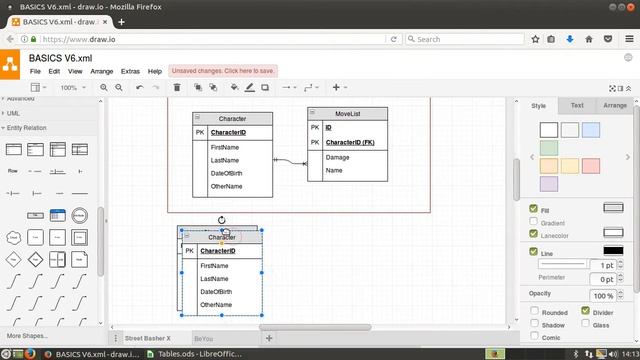Add a new diagram page
This screenshot has height=360, width=640.
click(x=269, y=338)
